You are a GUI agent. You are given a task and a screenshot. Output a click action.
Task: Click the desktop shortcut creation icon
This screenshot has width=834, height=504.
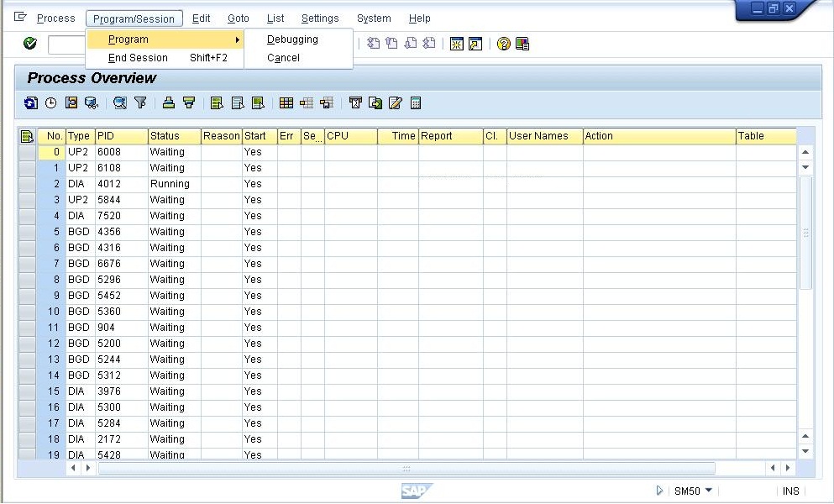(474, 45)
